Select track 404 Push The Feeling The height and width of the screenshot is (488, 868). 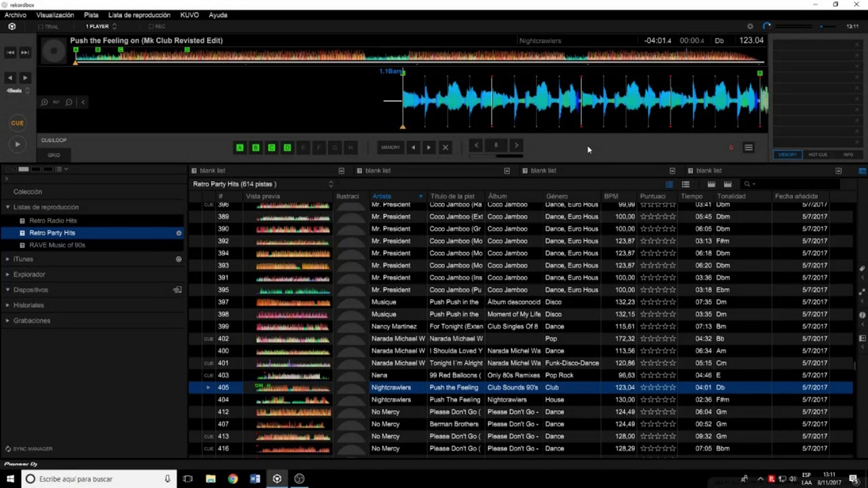point(521,400)
